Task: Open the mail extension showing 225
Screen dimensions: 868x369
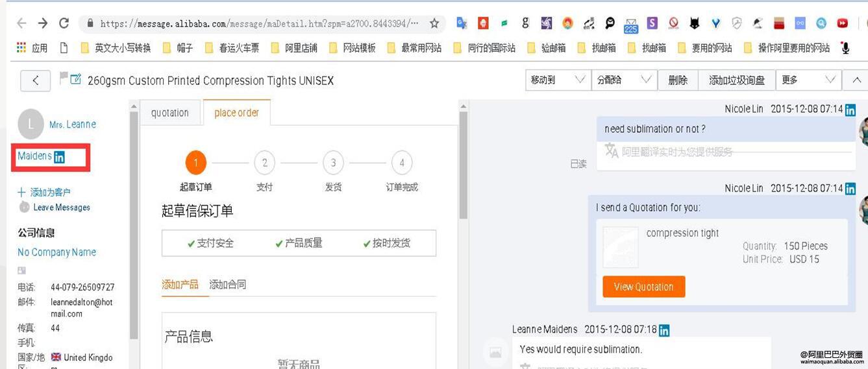Action: 630,25
